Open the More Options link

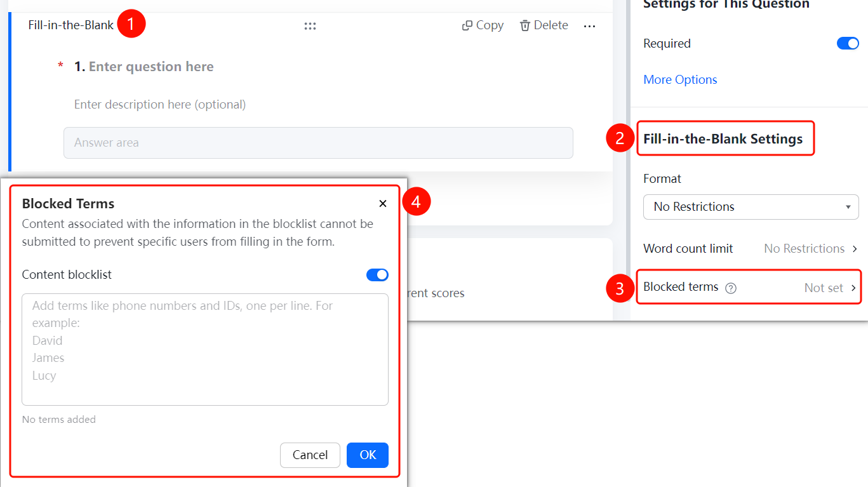click(680, 79)
